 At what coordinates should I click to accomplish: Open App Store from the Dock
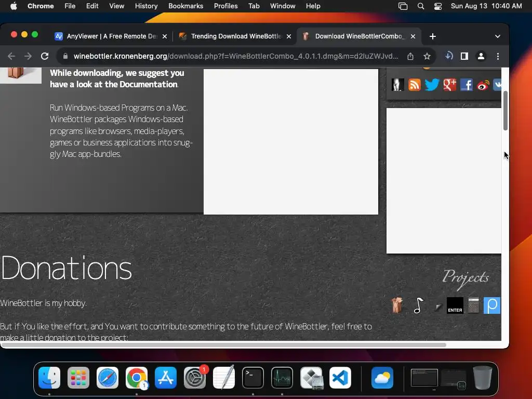[x=166, y=377]
